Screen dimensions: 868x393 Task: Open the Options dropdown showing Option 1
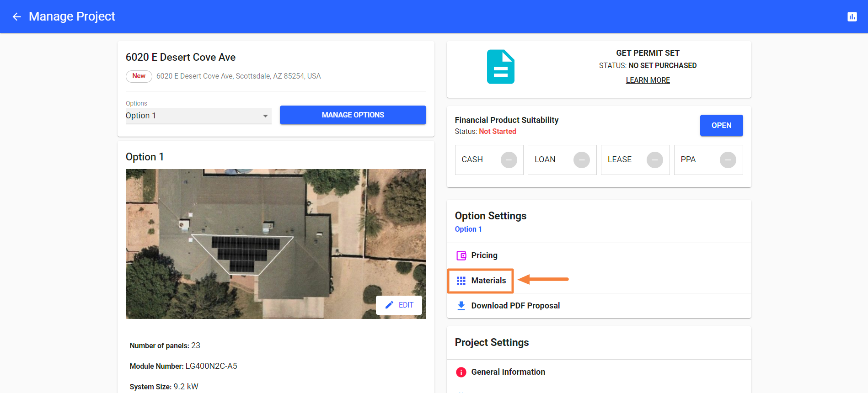point(198,116)
